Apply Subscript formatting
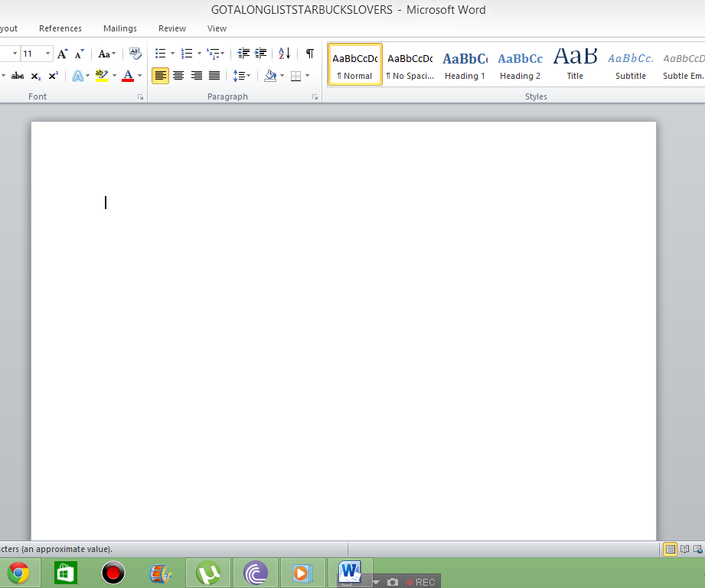The width and height of the screenshot is (705, 588). 35,76
